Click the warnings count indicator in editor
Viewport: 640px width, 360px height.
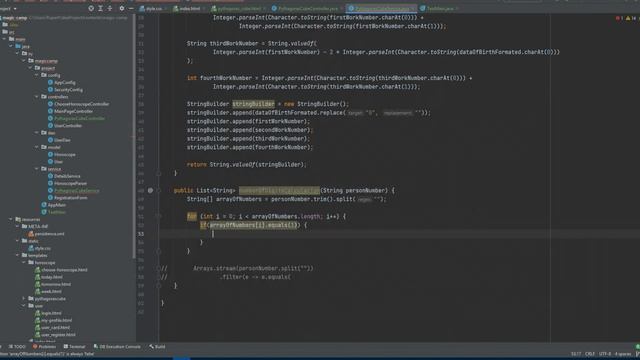click(631, 18)
